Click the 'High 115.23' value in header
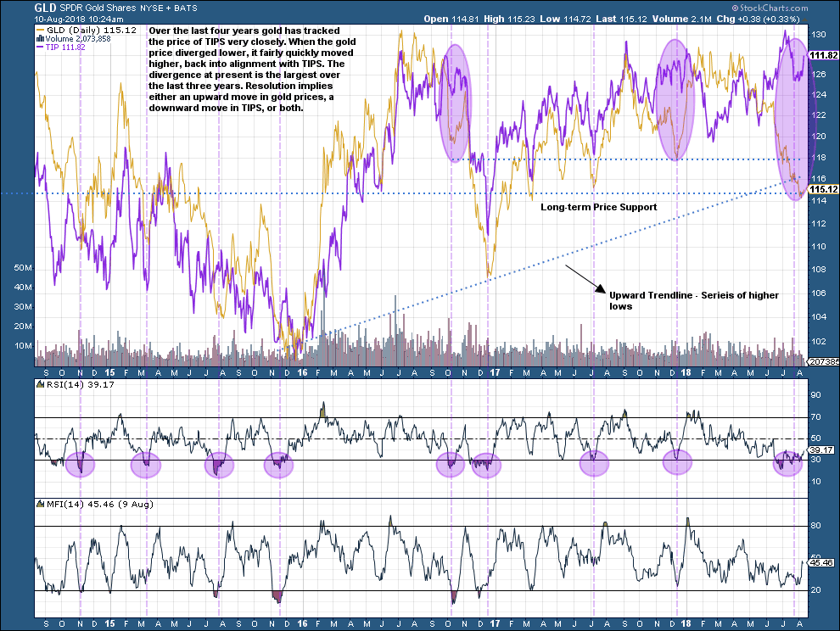The width and height of the screenshot is (840, 631). 509,19
